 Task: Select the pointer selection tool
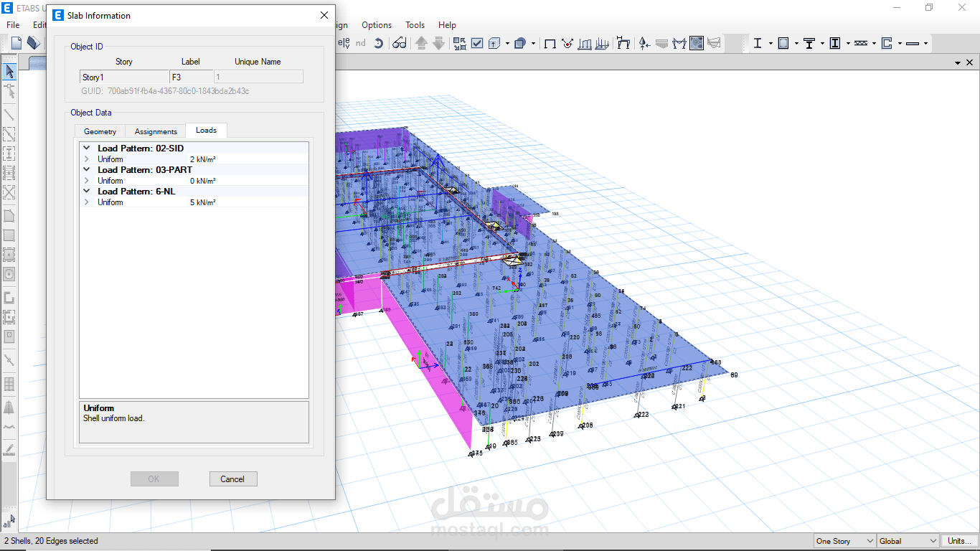click(9, 71)
